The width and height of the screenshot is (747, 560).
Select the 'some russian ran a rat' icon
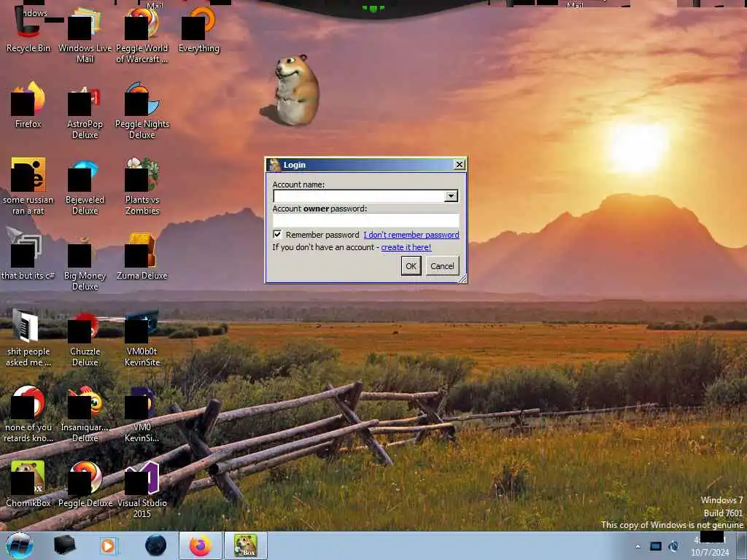(28, 186)
